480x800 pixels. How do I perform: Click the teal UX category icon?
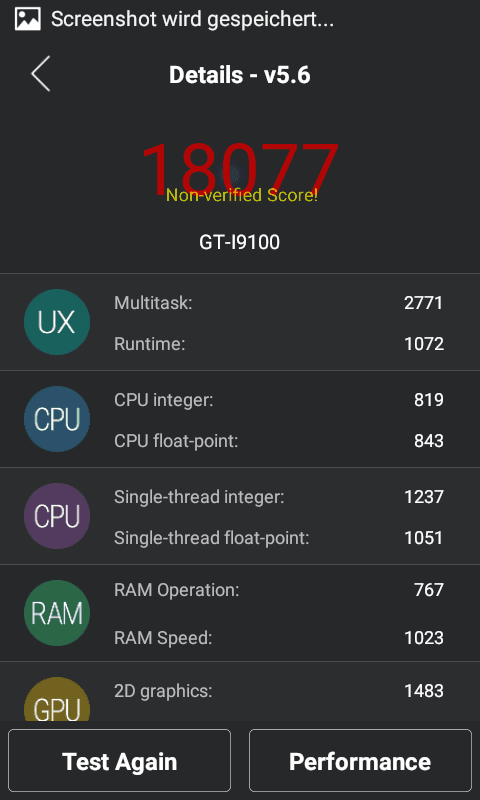click(57, 322)
